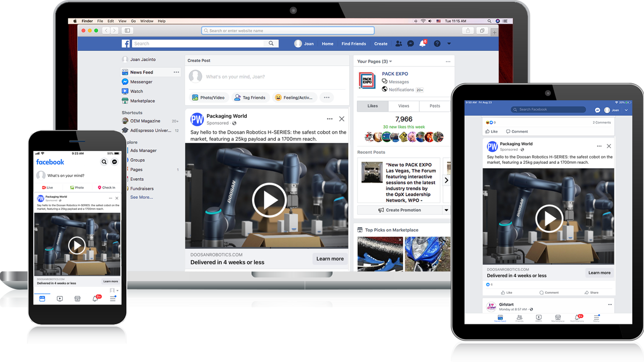
Task: Switch to the Posts tab in Pages panel
Action: (435, 106)
